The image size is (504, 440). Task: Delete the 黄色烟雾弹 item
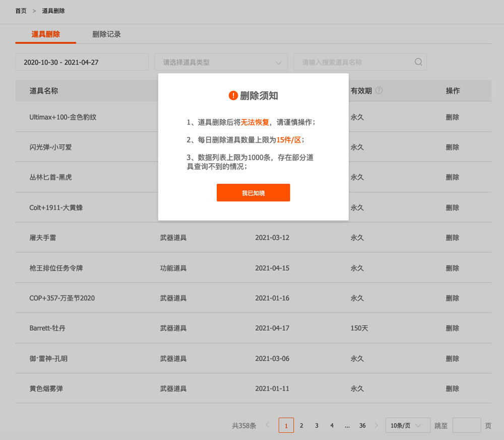452,389
